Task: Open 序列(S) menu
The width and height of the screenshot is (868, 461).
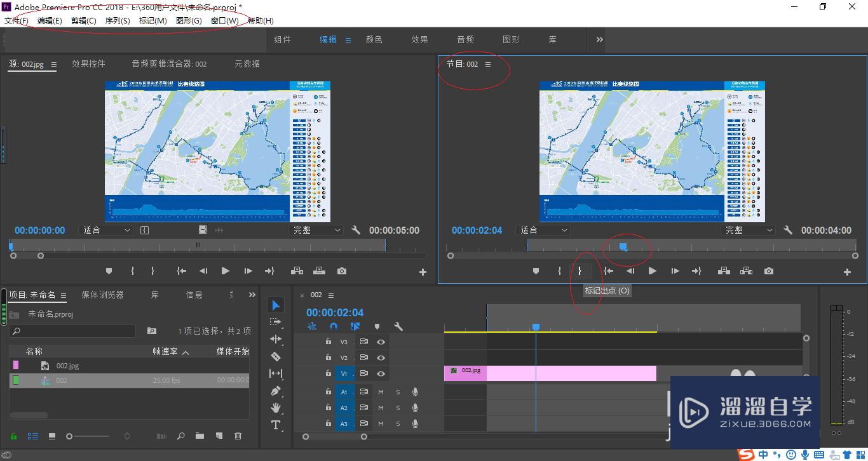Action: (118, 21)
